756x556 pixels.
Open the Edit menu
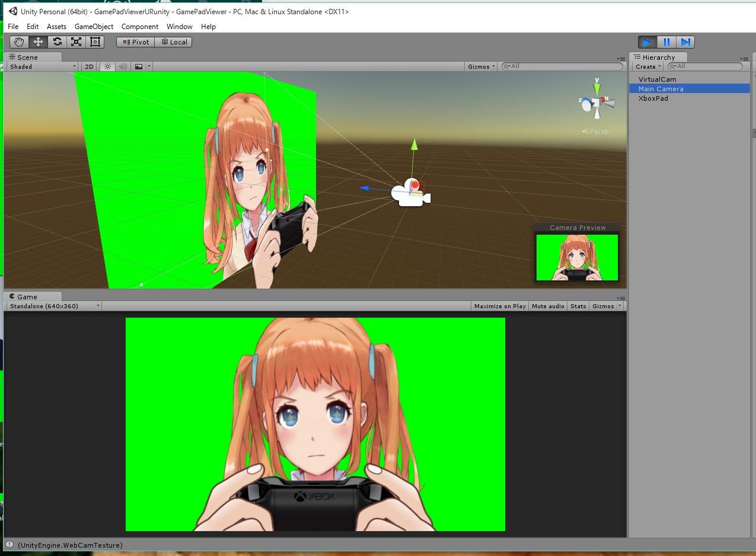(x=33, y=27)
